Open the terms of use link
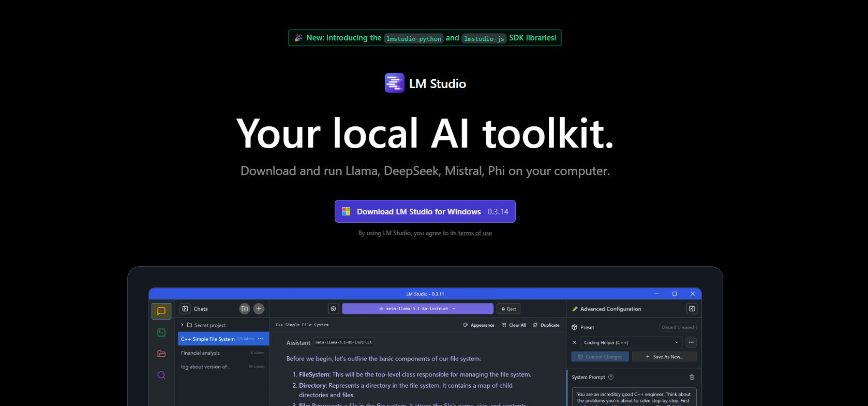868x406 pixels. tap(475, 233)
